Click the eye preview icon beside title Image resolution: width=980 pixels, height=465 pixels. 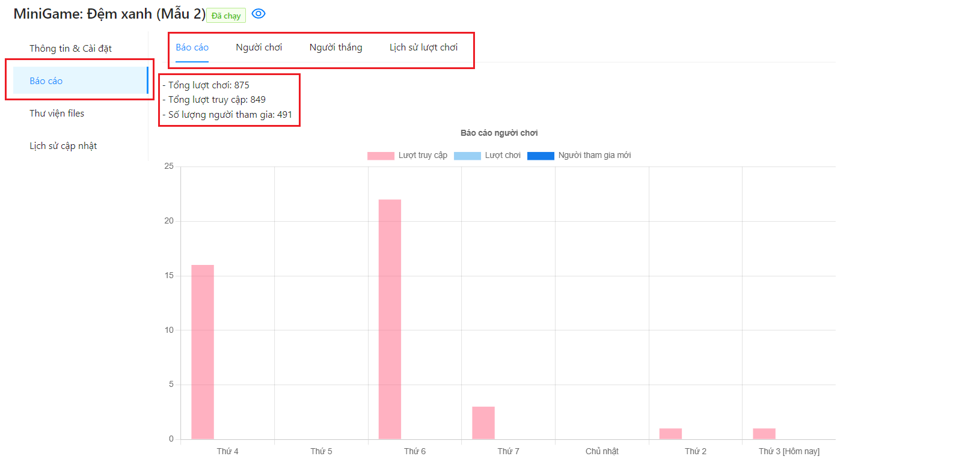coord(259,14)
